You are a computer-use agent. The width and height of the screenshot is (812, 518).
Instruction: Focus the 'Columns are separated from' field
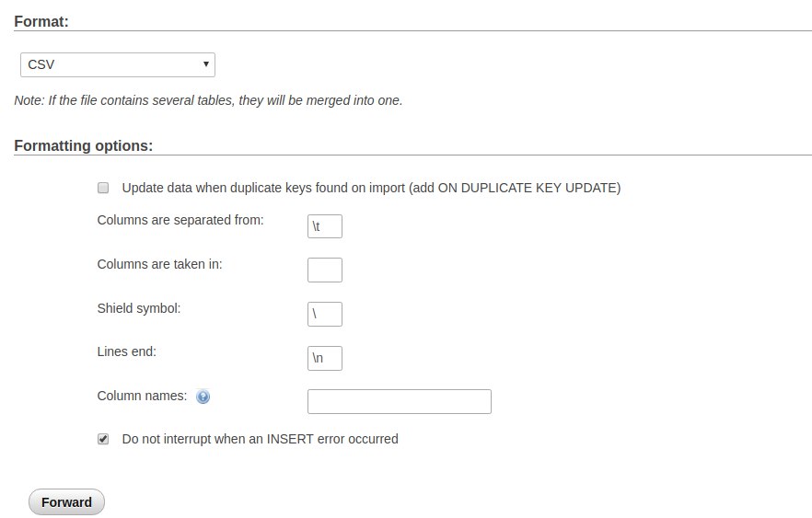pyautogui.click(x=325, y=226)
